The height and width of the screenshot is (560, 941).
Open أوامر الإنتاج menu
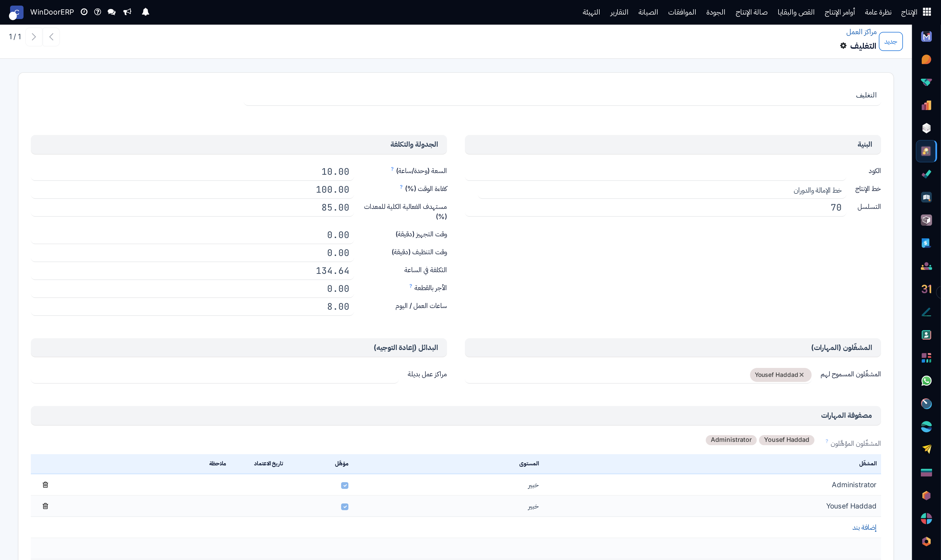(840, 12)
